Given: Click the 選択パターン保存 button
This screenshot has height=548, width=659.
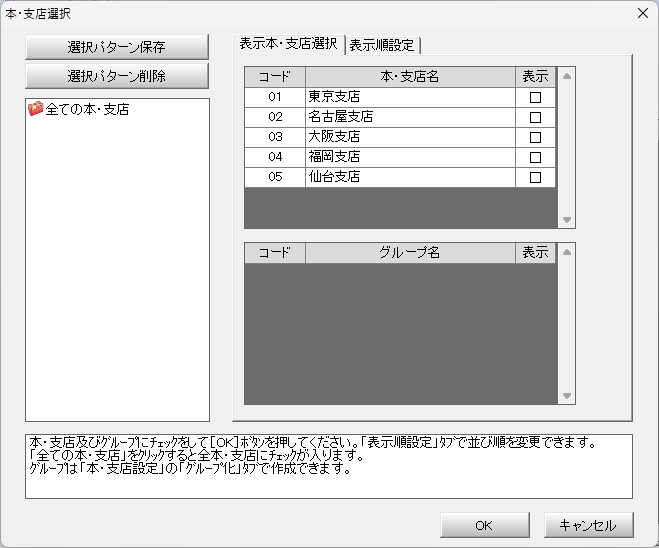Looking at the screenshot, I should point(117,47).
